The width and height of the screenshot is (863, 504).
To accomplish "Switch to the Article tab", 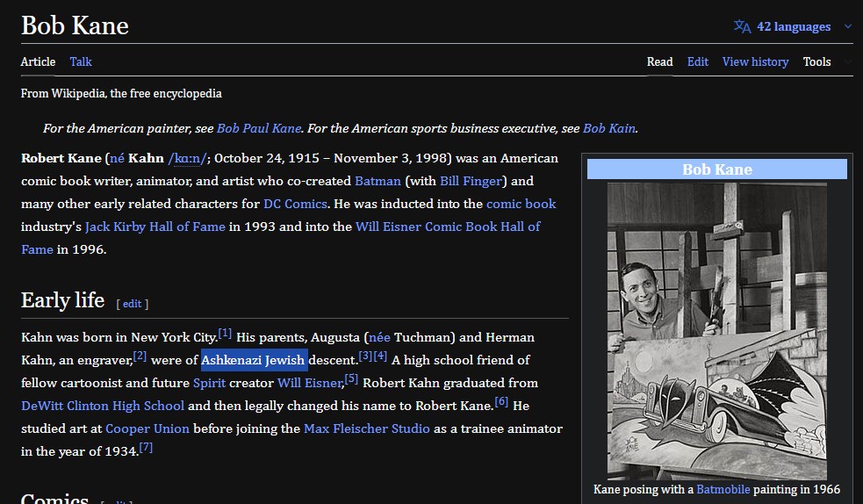I will pyautogui.click(x=38, y=61).
